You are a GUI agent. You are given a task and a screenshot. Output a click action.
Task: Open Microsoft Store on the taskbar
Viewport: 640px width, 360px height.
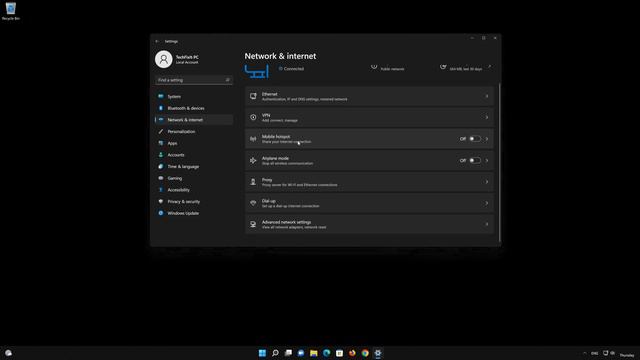point(339,353)
